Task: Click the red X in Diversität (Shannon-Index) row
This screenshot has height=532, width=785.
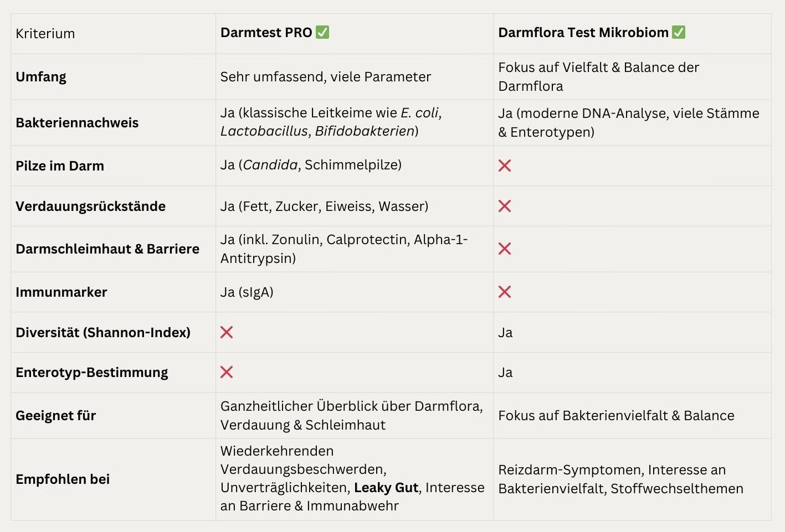Action: click(x=227, y=332)
